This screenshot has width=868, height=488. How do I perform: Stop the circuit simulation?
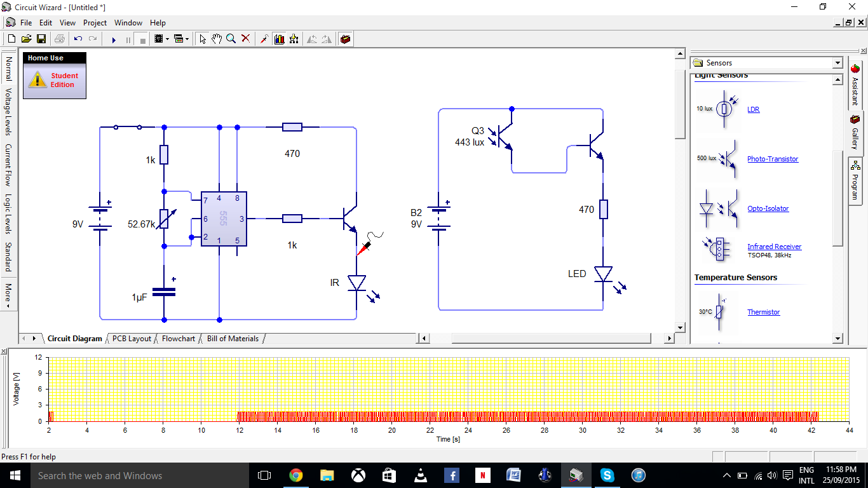tap(143, 39)
